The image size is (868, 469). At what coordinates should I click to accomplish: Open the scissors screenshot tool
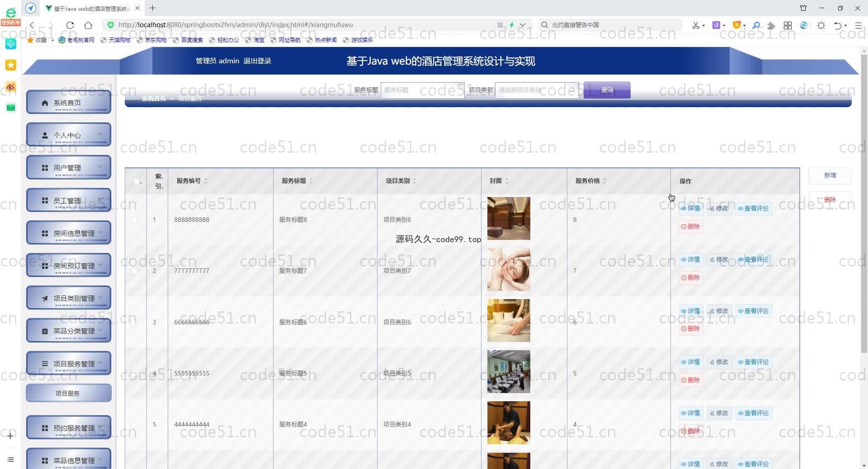click(x=696, y=25)
